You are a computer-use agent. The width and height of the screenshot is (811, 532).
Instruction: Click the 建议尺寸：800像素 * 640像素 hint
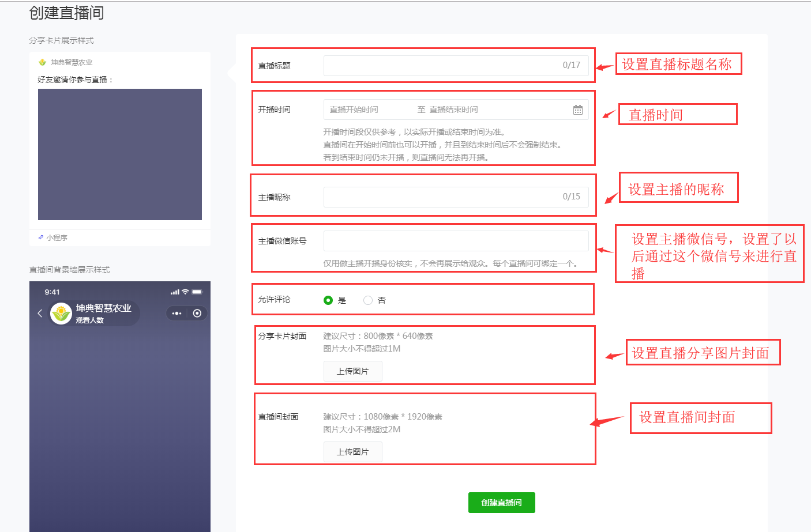[378, 336]
